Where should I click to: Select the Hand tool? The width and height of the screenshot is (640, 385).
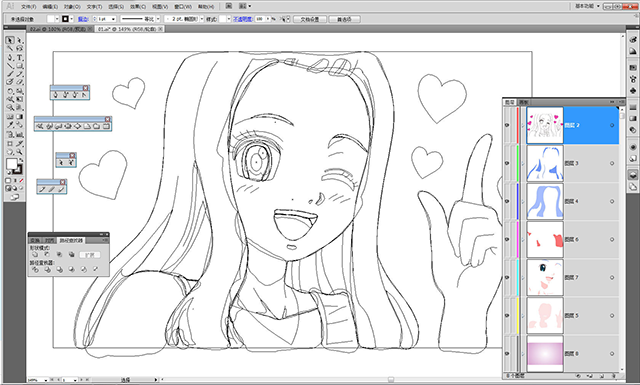10,152
